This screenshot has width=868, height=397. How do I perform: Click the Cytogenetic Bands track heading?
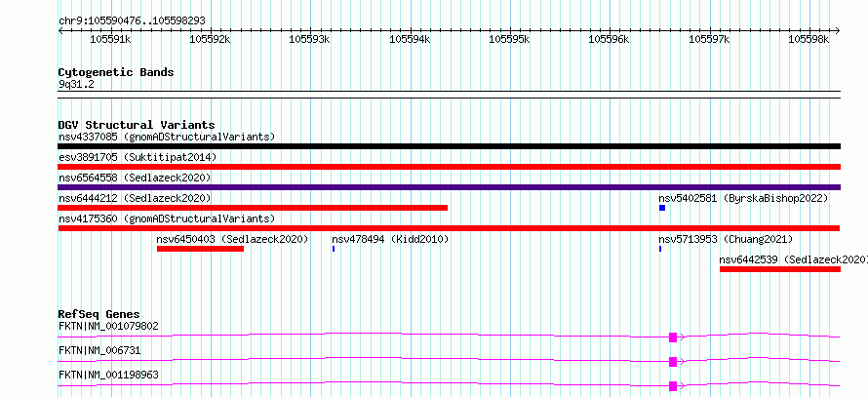click(116, 72)
